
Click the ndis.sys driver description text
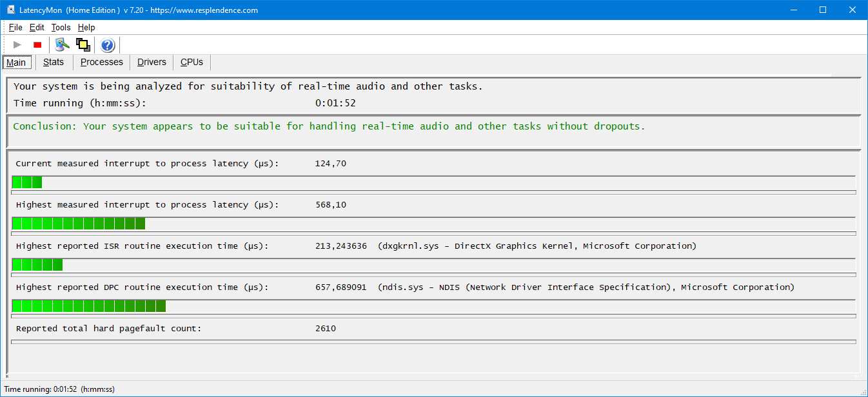click(x=586, y=287)
